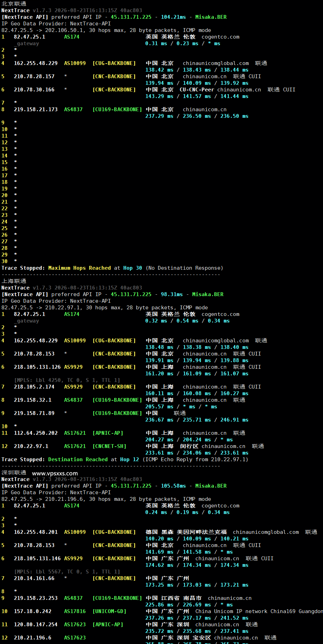Click the 0.31 ms gateway latency
Image resolution: width=323 pixels, height=644 pixels.
tap(156, 43)
